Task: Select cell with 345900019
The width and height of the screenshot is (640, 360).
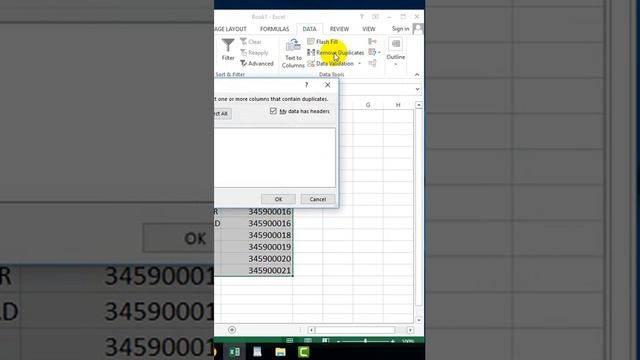Action: coord(257,247)
